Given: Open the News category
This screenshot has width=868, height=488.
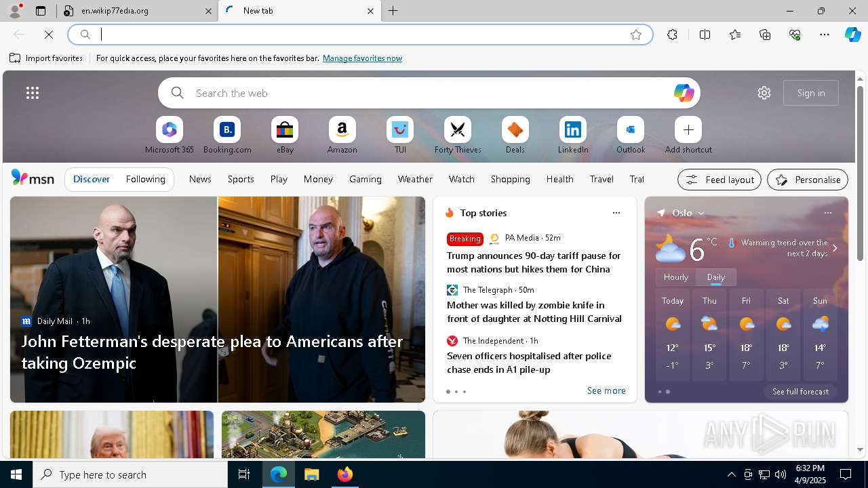Looking at the screenshot, I should [x=200, y=179].
